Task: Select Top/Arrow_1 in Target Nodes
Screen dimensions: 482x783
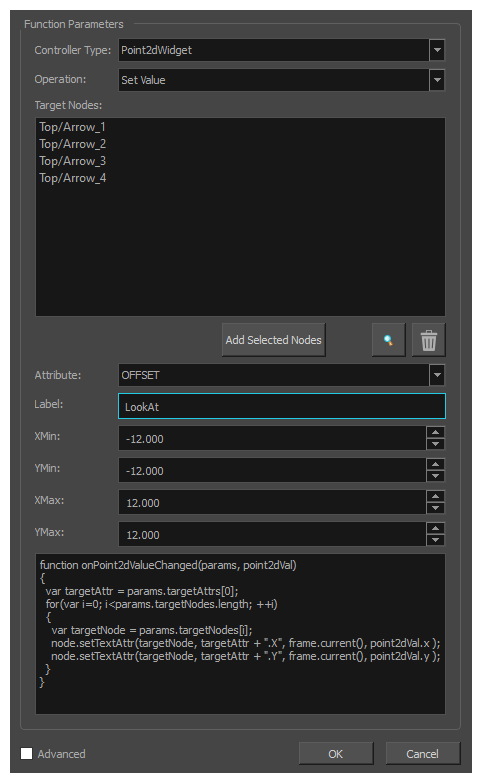Action: pyautogui.click(x=72, y=127)
